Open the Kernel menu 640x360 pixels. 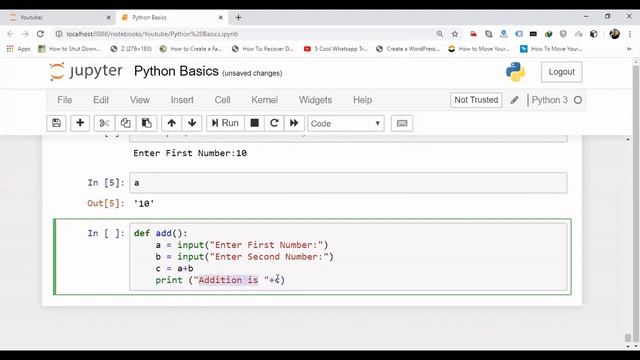pos(264,100)
